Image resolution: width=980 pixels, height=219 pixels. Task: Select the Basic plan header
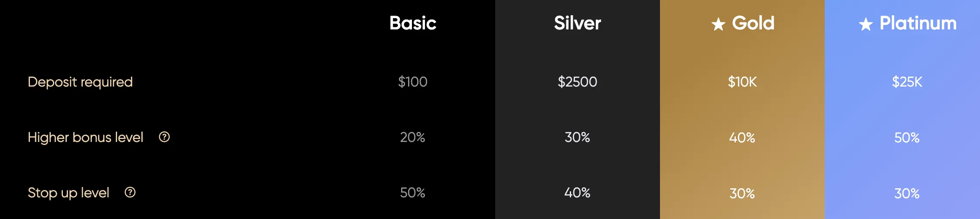(x=413, y=23)
